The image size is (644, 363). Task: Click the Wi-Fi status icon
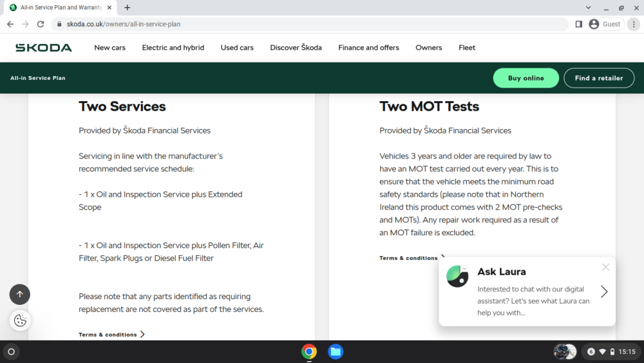point(603,352)
